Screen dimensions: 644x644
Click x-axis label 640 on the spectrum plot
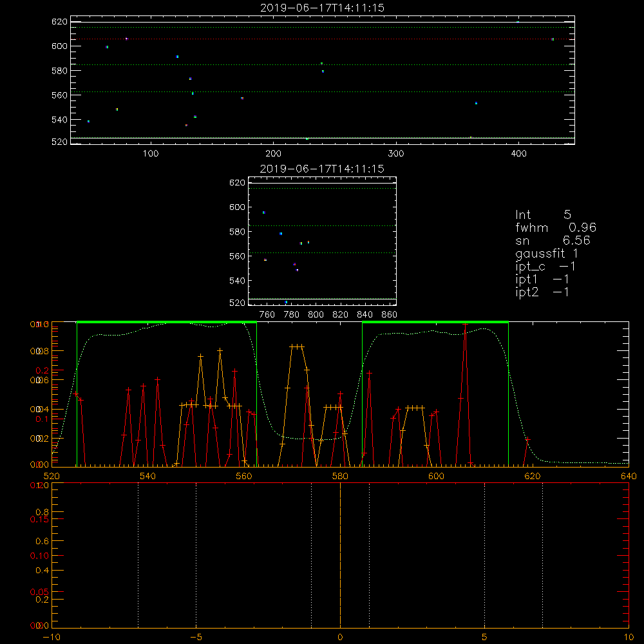[x=629, y=477]
